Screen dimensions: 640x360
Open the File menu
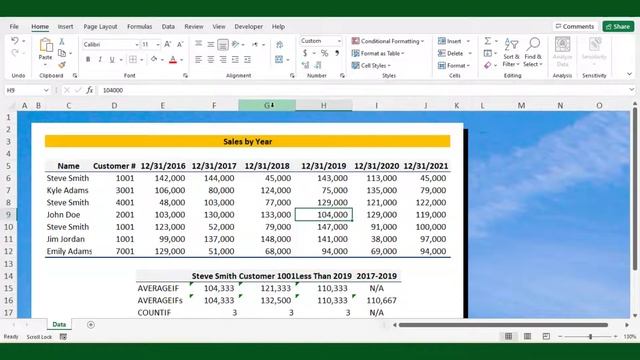14,27
